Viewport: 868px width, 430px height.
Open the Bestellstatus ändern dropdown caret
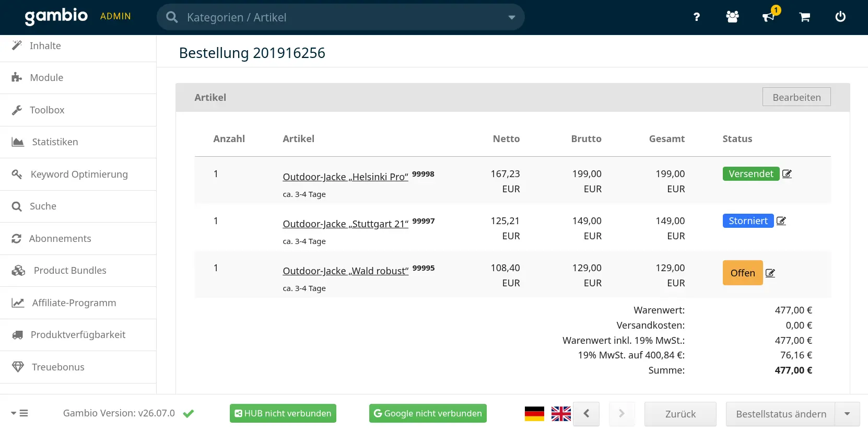click(x=847, y=414)
